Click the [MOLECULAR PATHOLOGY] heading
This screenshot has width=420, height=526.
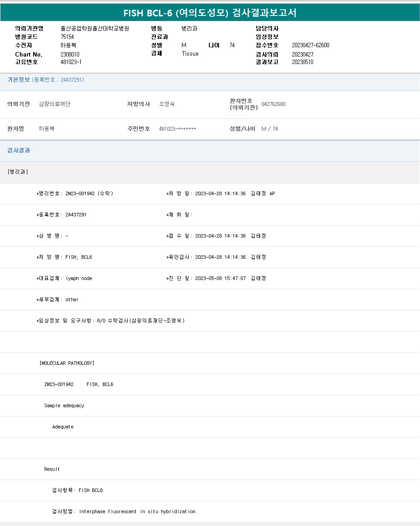[67, 363]
